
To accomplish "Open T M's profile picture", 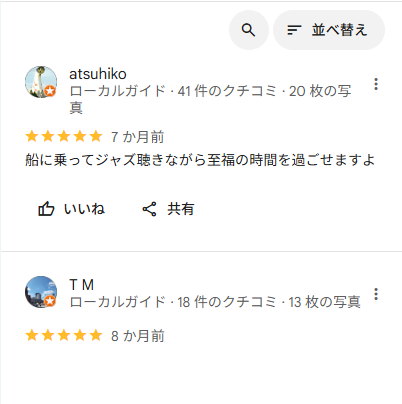I will 41,292.
